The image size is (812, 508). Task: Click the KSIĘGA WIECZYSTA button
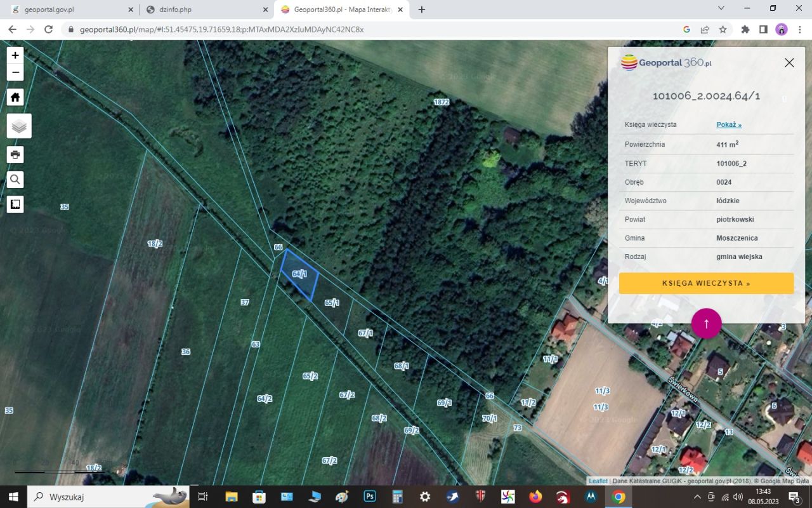point(706,283)
